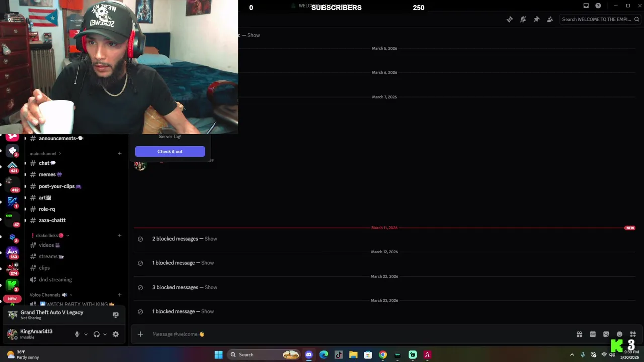Open Microsoft Edge from the taskbar

(324, 355)
